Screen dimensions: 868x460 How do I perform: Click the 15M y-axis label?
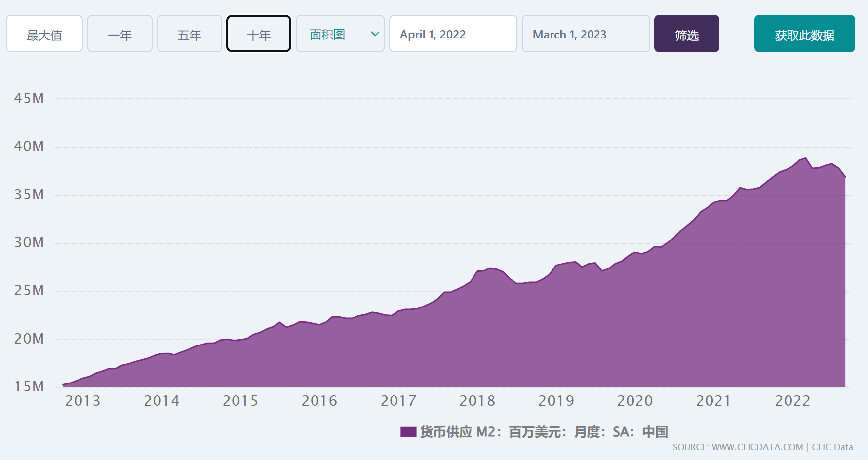(x=29, y=386)
